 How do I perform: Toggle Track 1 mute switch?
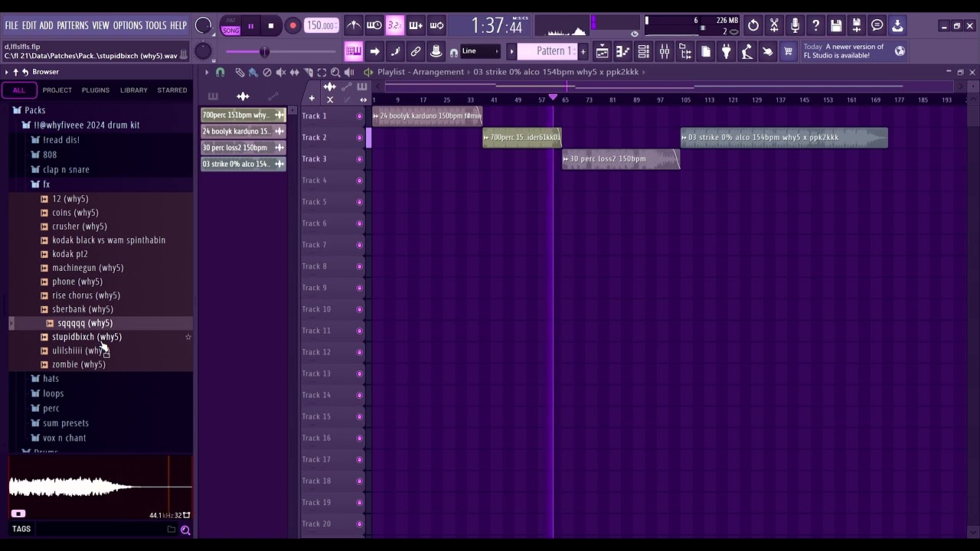click(x=359, y=116)
